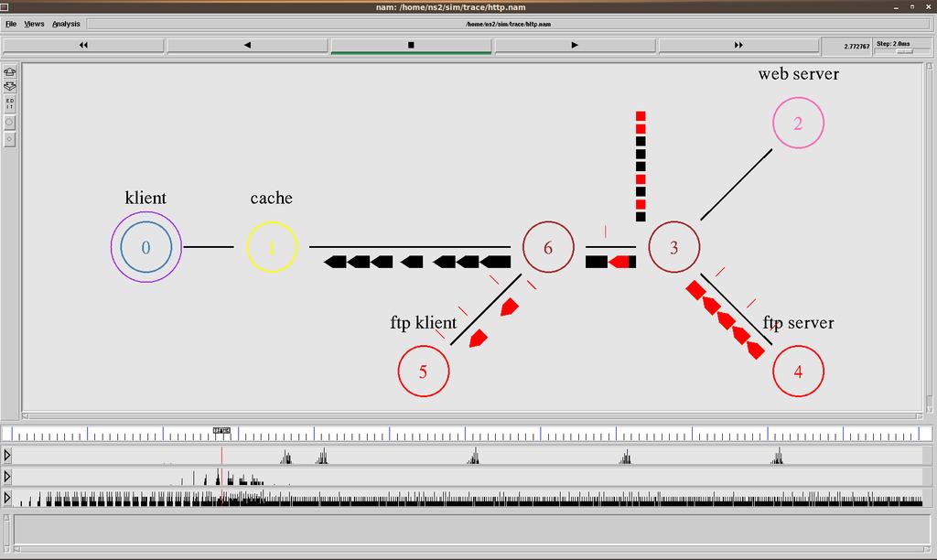Select klient node 0
937x560 pixels.
click(145, 247)
